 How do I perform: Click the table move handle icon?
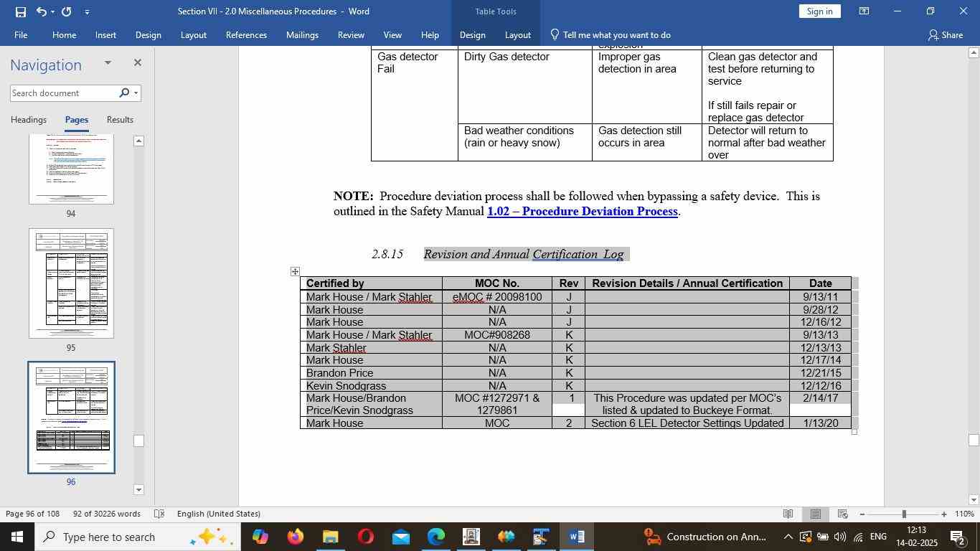pos(295,271)
